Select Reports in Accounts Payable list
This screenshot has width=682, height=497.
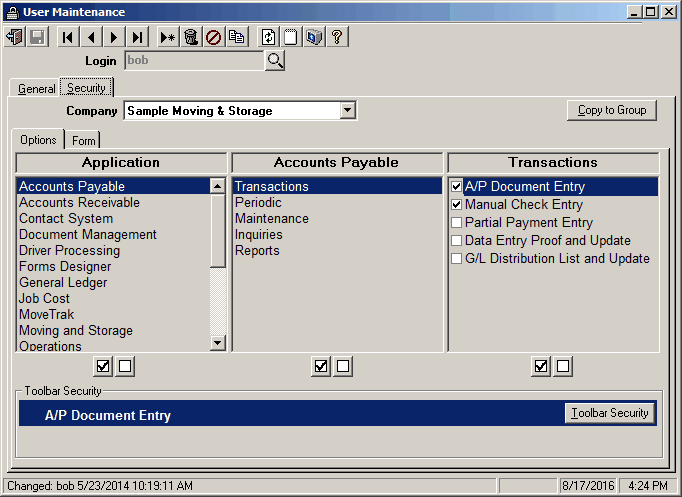coord(338,250)
